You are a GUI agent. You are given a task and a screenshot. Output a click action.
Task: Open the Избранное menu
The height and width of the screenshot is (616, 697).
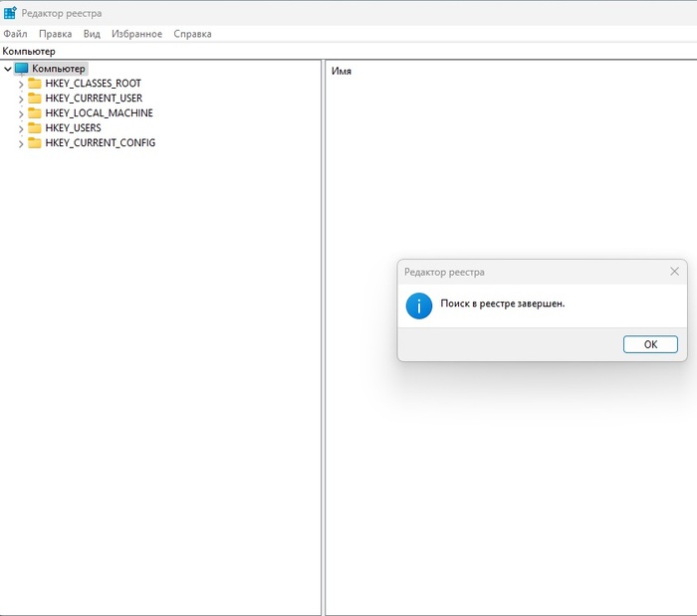[x=137, y=34]
